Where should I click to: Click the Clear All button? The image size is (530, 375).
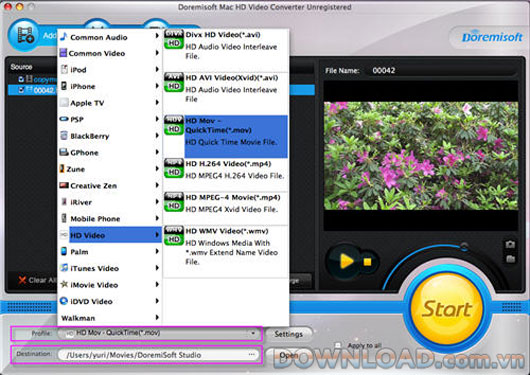38,280
